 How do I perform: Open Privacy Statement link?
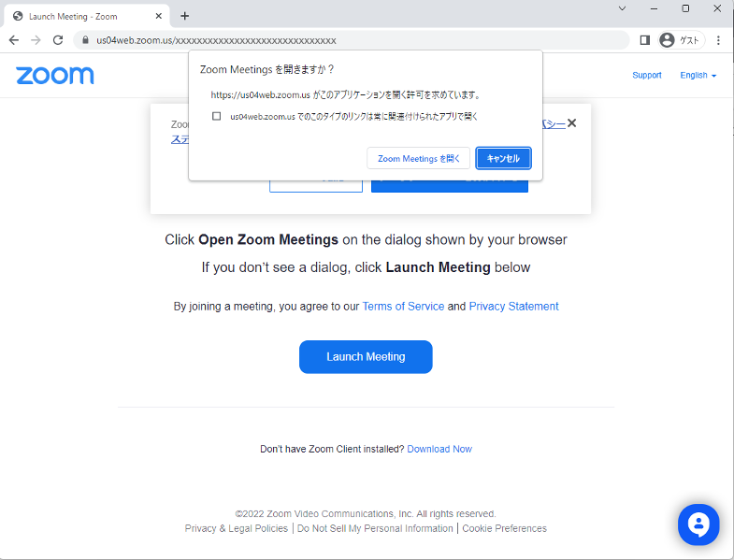[x=513, y=307]
